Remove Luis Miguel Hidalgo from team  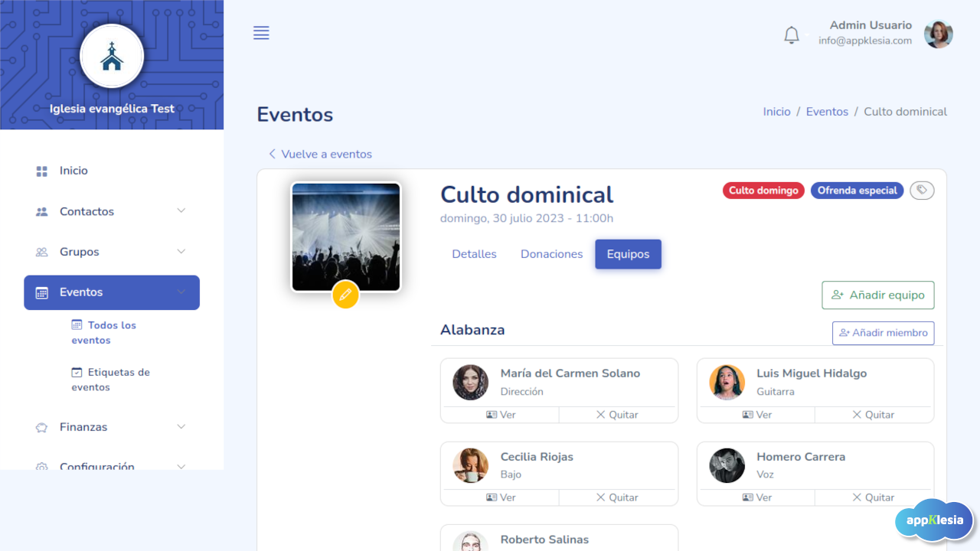click(x=874, y=415)
